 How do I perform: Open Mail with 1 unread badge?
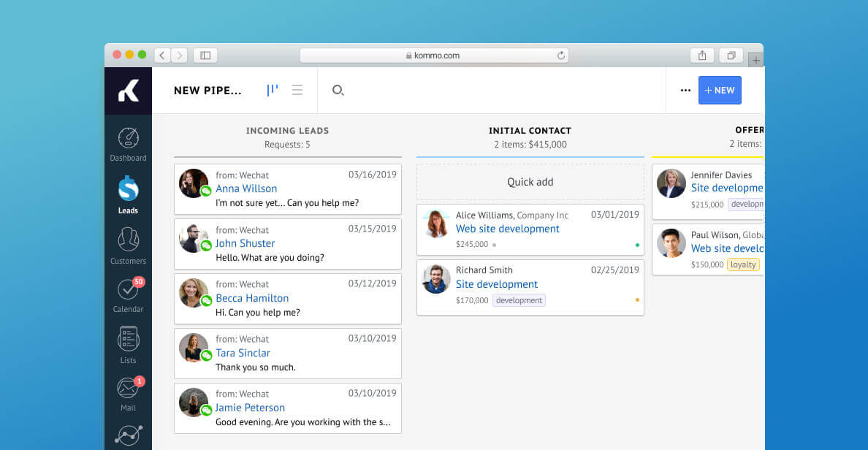click(128, 392)
